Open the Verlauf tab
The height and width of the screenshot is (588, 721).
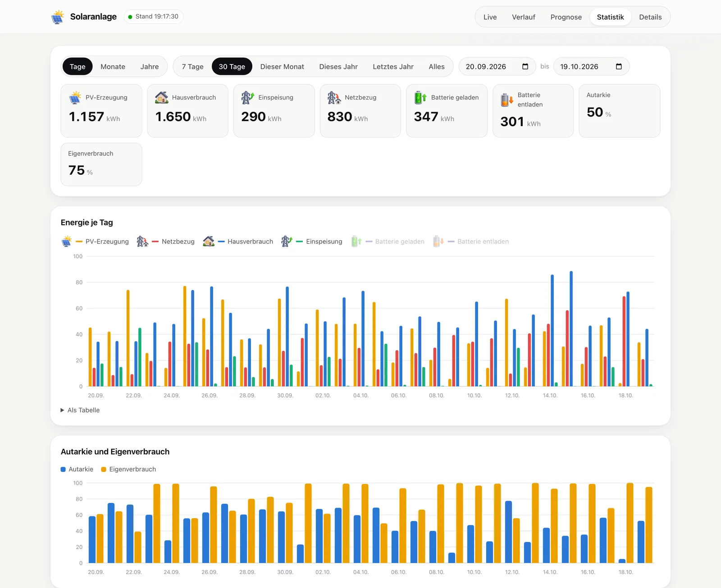point(524,17)
